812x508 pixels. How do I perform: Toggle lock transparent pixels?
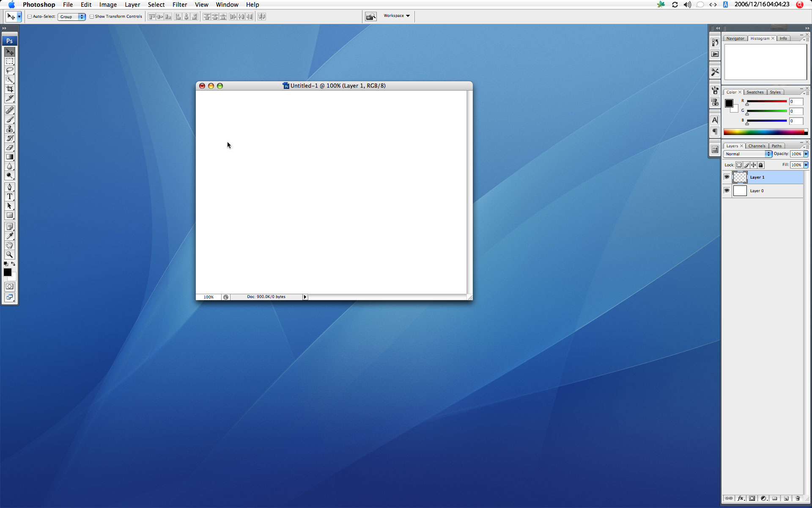point(739,165)
